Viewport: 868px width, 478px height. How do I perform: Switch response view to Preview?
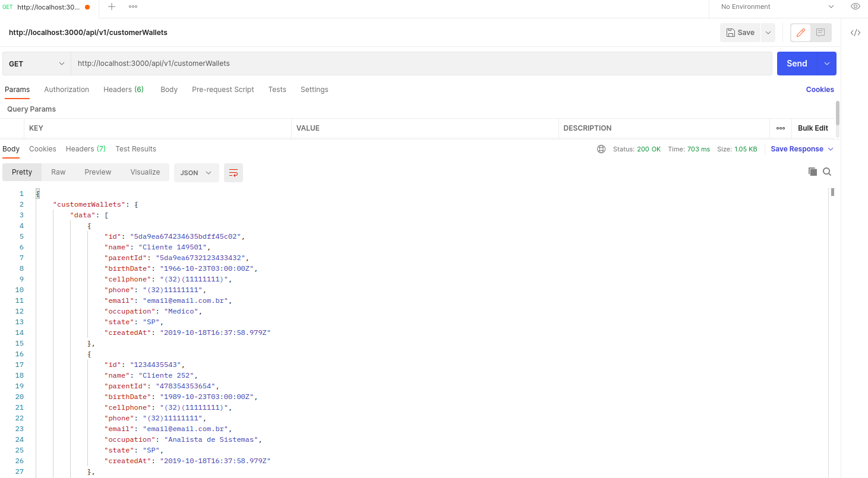98,172
